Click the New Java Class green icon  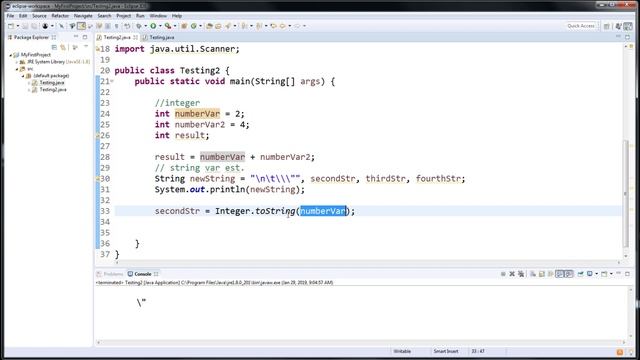[193, 26]
